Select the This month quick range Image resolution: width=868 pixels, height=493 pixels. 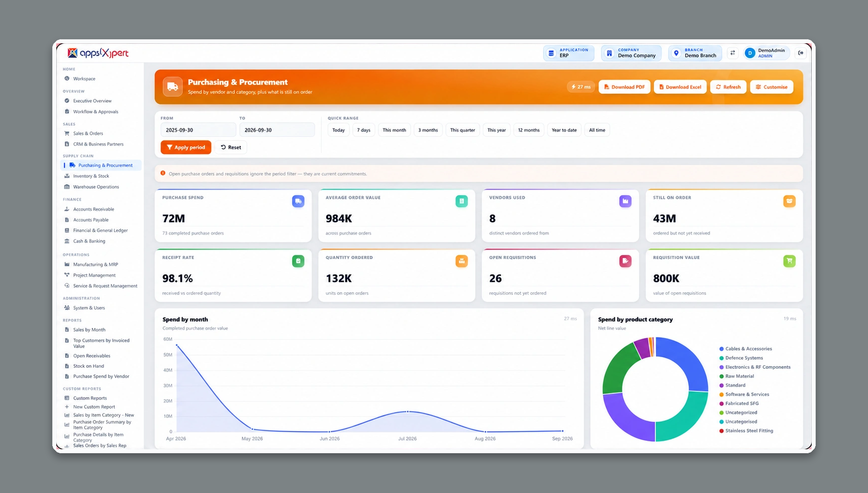394,130
